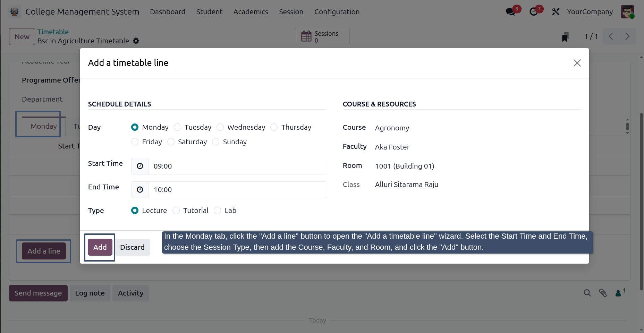Click the Discard button
The width and height of the screenshot is (644, 333).
132,247
